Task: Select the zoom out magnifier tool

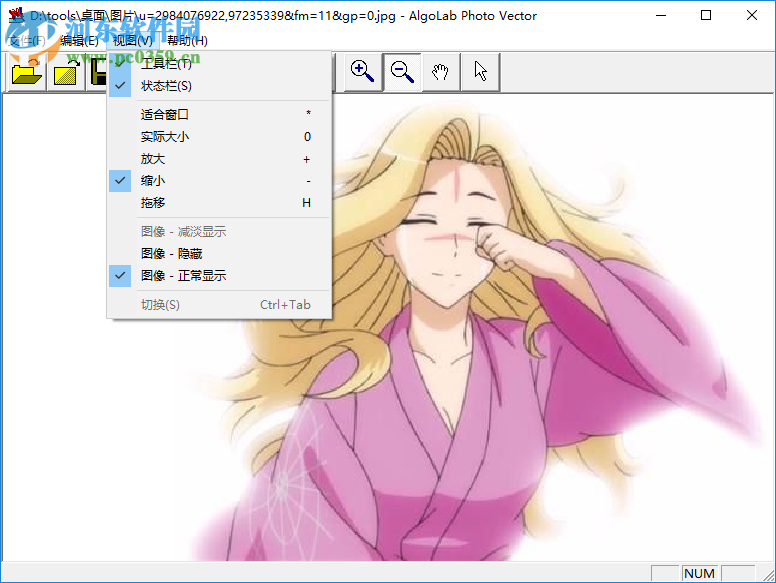Action: 402,72
